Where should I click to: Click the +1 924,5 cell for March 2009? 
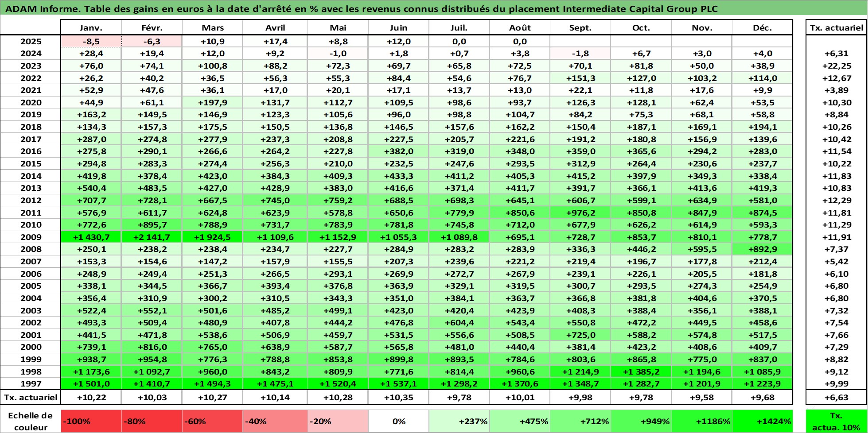click(x=212, y=237)
